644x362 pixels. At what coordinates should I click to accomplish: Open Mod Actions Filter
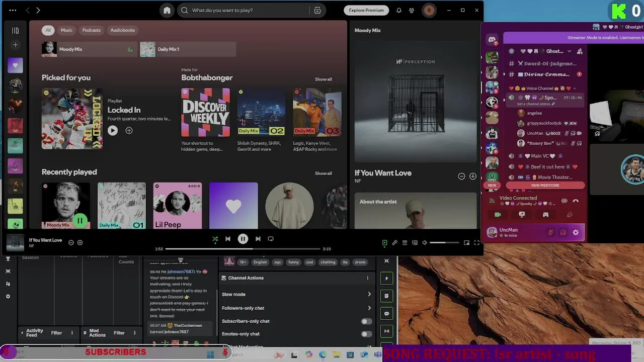click(x=119, y=333)
